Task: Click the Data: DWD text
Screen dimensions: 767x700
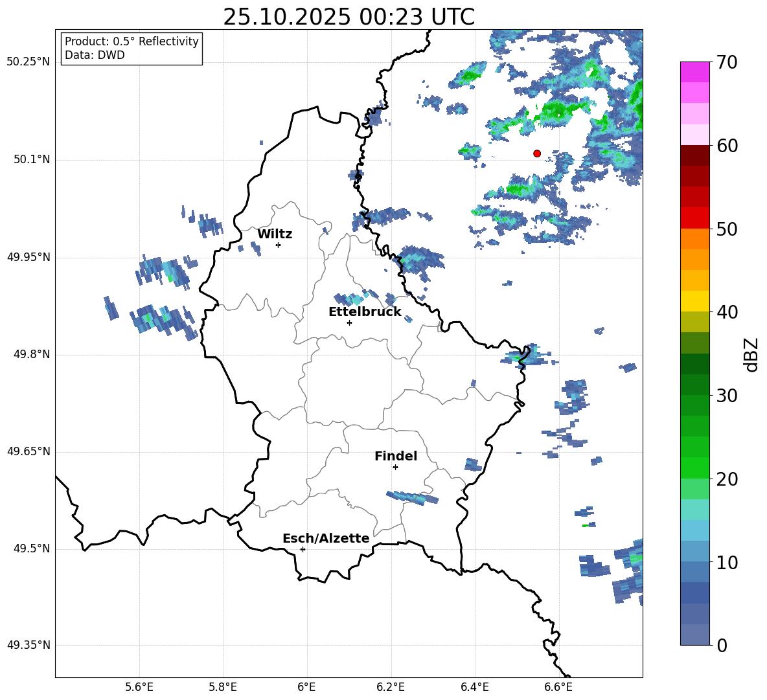Action: coord(95,55)
